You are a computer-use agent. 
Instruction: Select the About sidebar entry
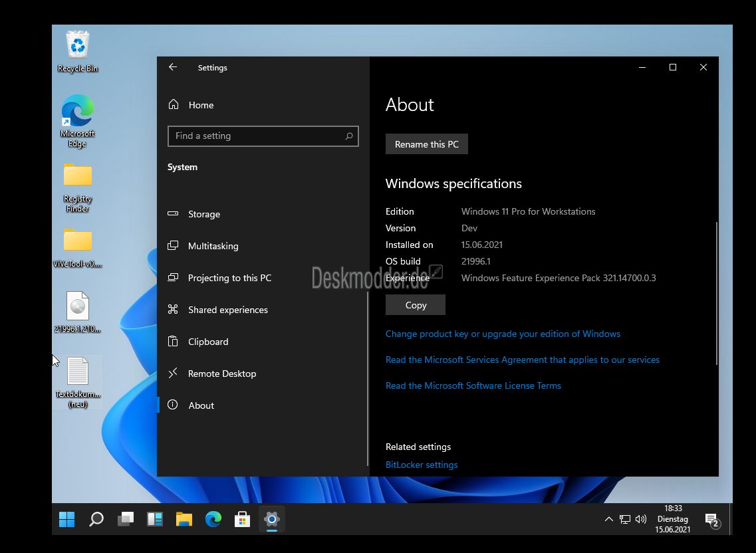click(263, 405)
